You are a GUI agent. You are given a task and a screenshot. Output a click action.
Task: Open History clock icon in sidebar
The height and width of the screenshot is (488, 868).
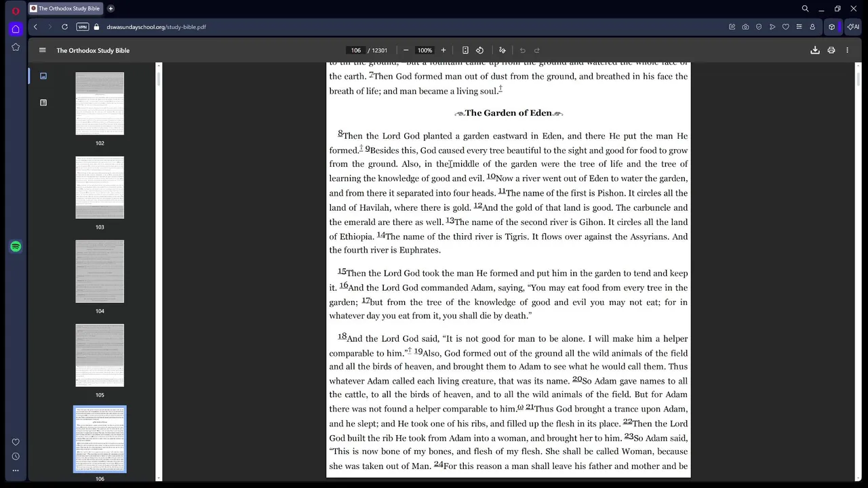16,456
